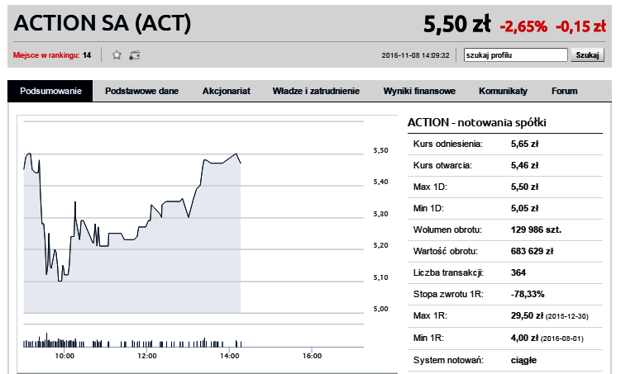Click the Stopa zwrotu 1R value -78,33%

point(527,294)
